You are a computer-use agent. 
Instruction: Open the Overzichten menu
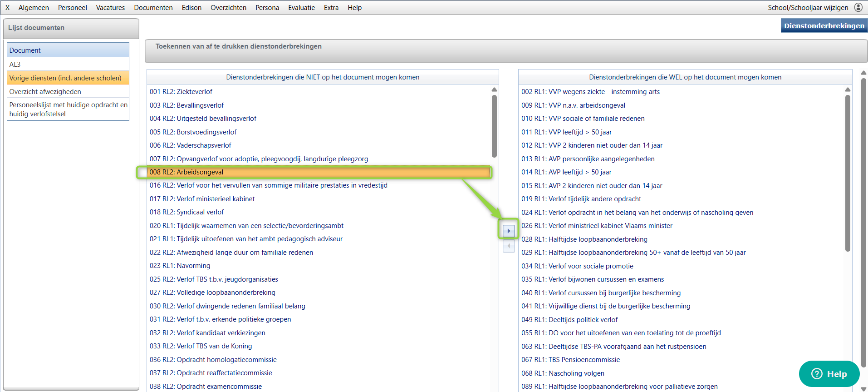pyautogui.click(x=228, y=8)
